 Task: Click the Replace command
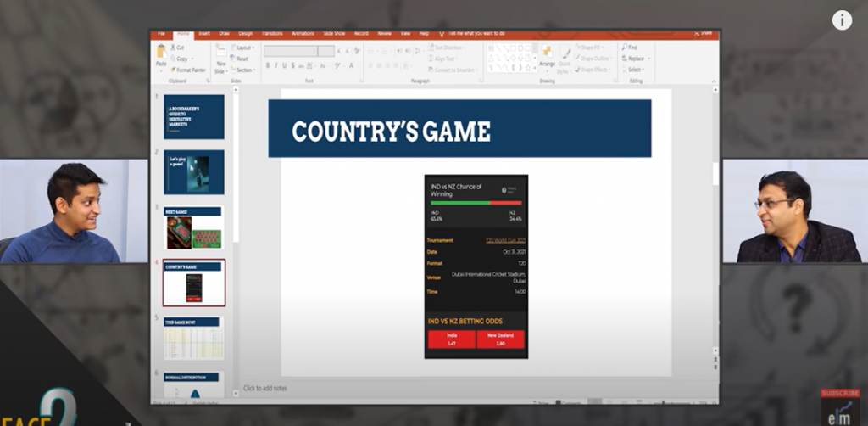pos(632,59)
